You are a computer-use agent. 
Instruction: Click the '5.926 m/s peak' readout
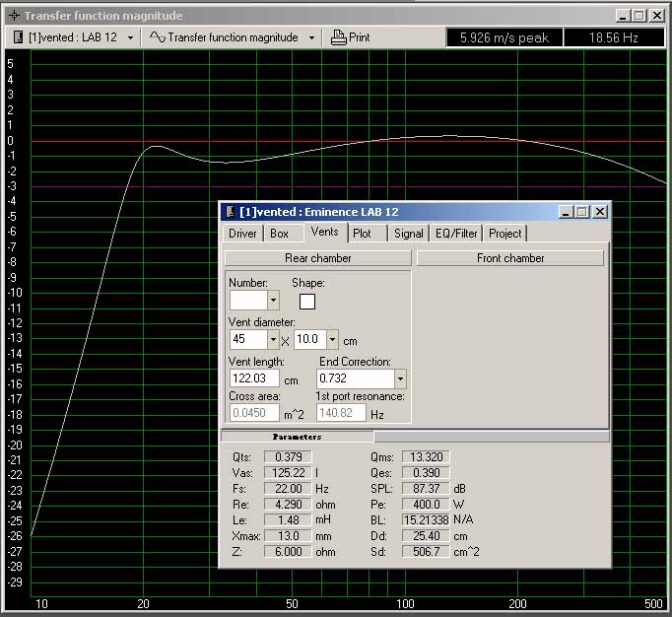tap(504, 37)
